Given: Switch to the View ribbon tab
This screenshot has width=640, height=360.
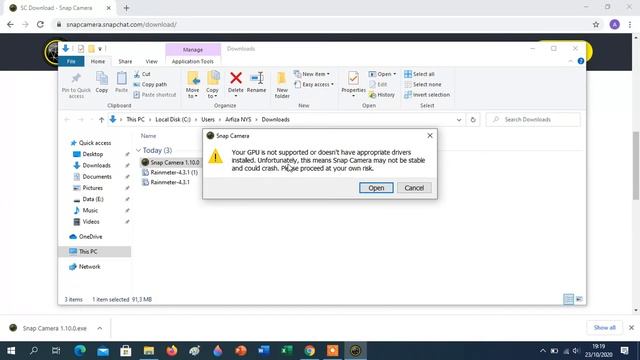Looking at the screenshot, I should [151, 61].
